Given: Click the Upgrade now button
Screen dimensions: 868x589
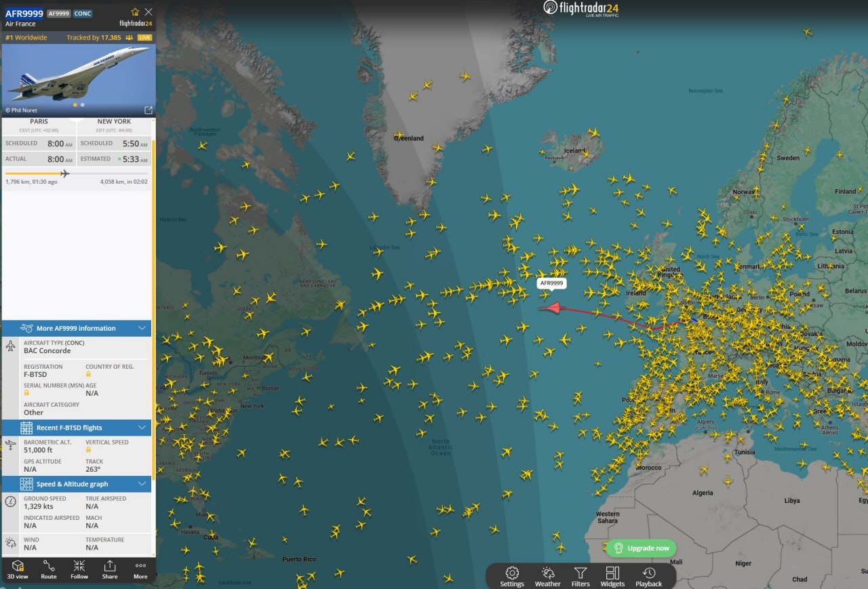Looking at the screenshot, I should point(641,548).
